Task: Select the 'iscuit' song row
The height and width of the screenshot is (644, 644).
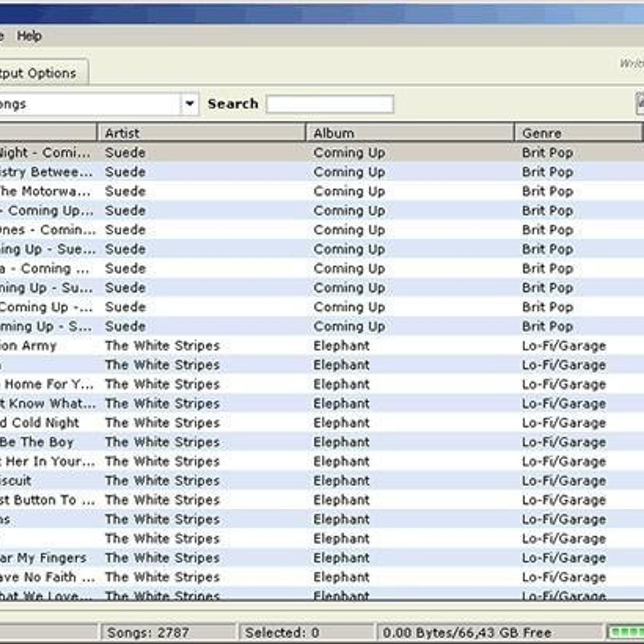Action: pos(322,481)
